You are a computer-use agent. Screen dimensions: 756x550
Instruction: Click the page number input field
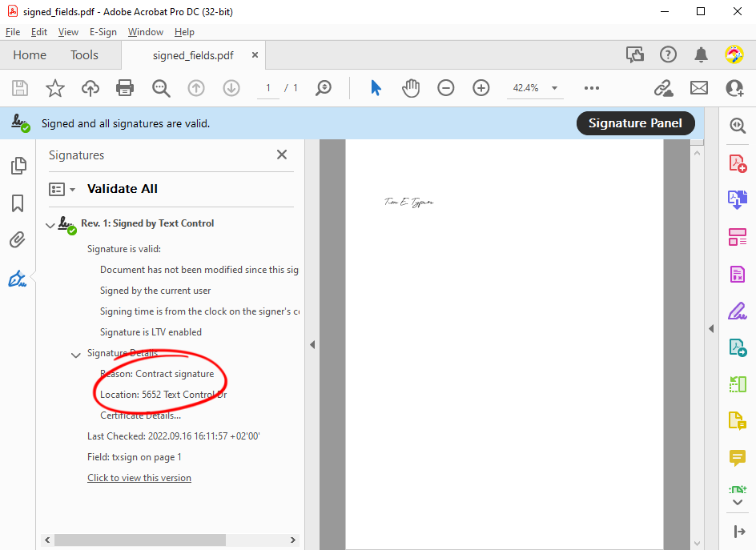(x=268, y=88)
